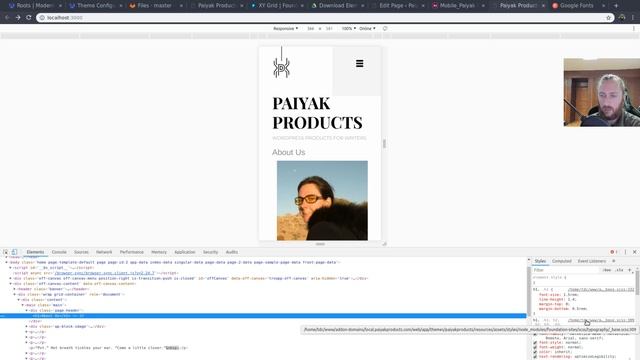Screen dimensions: 640x360
Task: Open the hamburger menu on the Paiyak page
Action: click(x=360, y=64)
